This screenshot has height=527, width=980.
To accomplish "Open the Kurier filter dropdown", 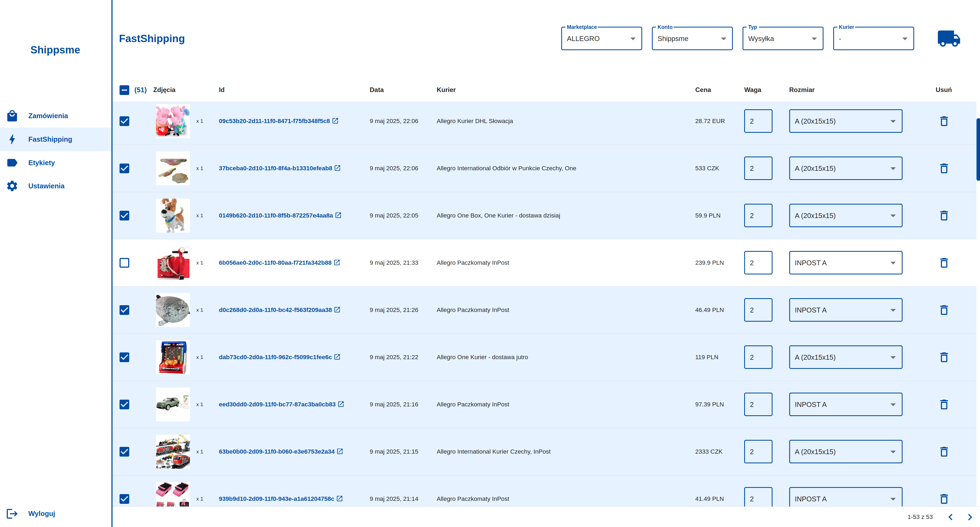I will (x=873, y=38).
